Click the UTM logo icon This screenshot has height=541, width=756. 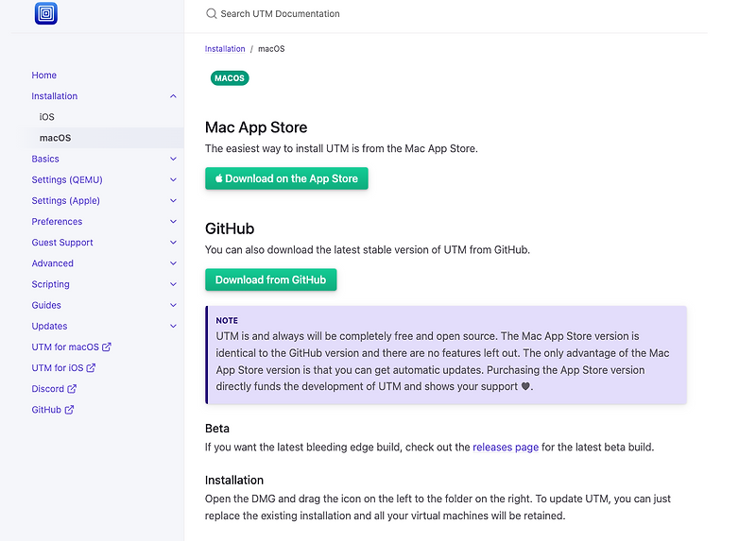pos(45,13)
